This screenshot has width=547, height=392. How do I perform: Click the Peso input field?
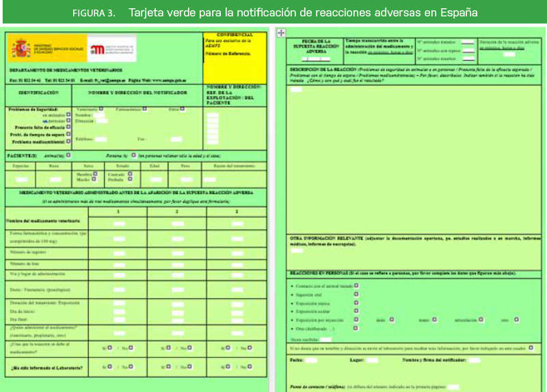186,179
